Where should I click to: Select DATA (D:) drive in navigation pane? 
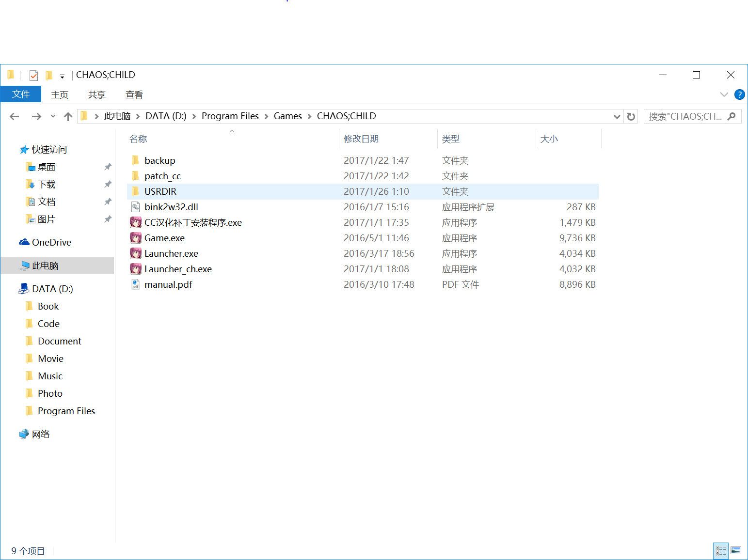[x=52, y=289]
